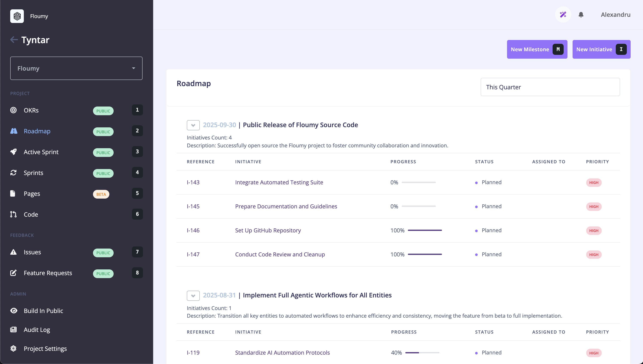Go to Sprints in the sidebar
643x364 pixels.
[x=34, y=173]
